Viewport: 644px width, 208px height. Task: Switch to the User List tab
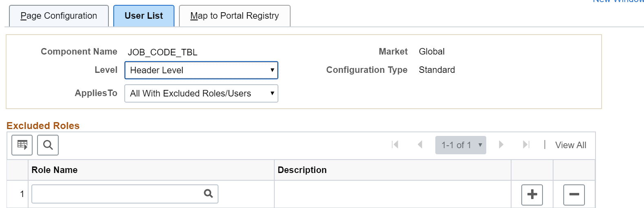tap(144, 16)
